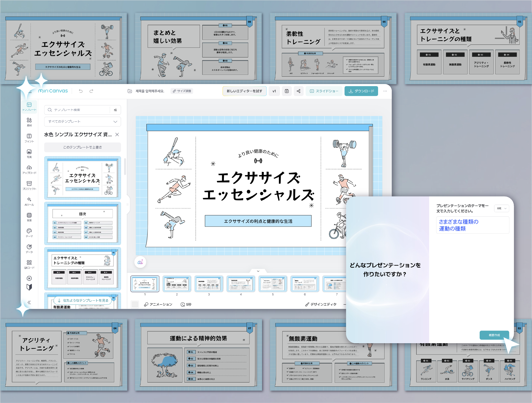Click the document title field
This screenshot has height=403, width=532.
[150, 91]
